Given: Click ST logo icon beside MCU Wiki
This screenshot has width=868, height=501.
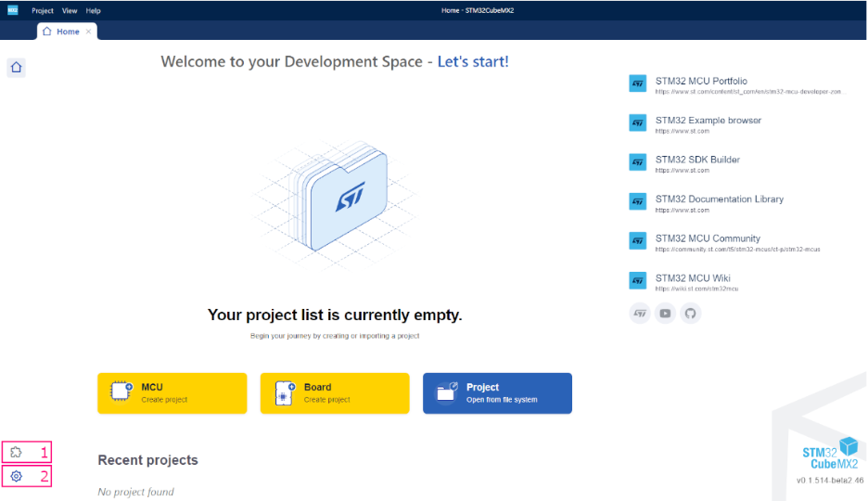Looking at the screenshot, I should click(x=638, y=281).
